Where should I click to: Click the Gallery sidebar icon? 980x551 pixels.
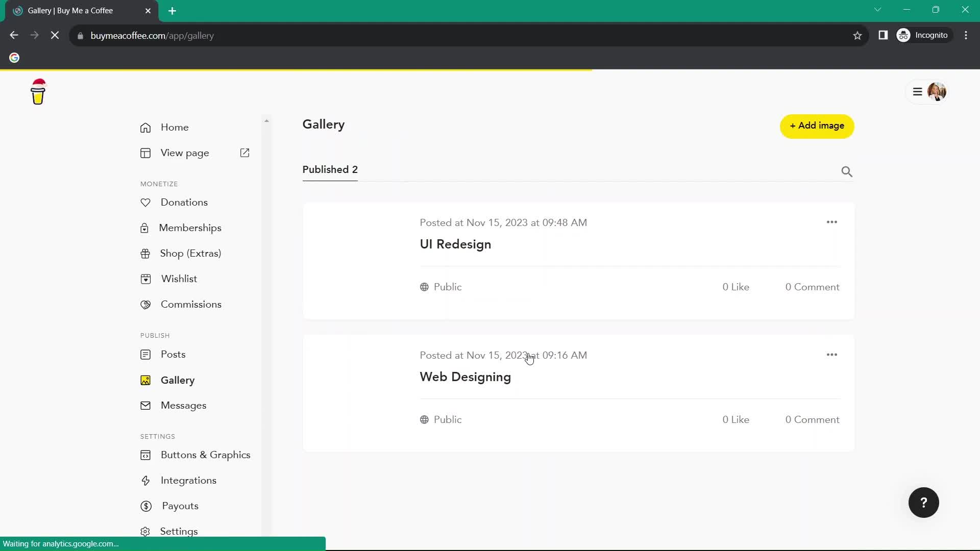point(145,380)
